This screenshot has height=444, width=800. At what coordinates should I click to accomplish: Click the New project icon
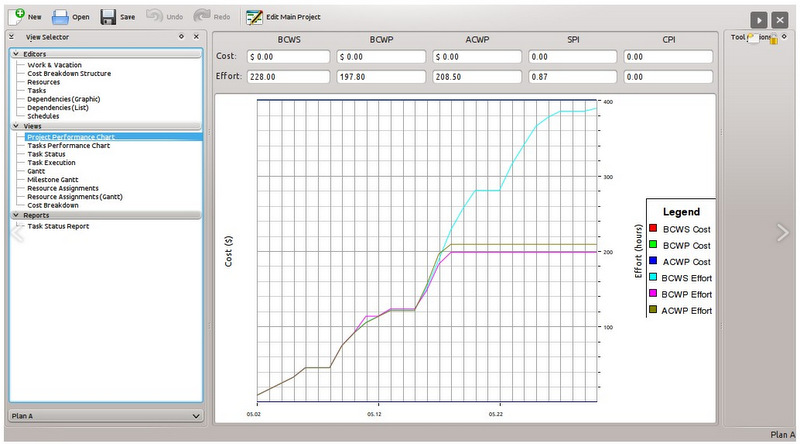pyautogui.click(x=16, y=17)
